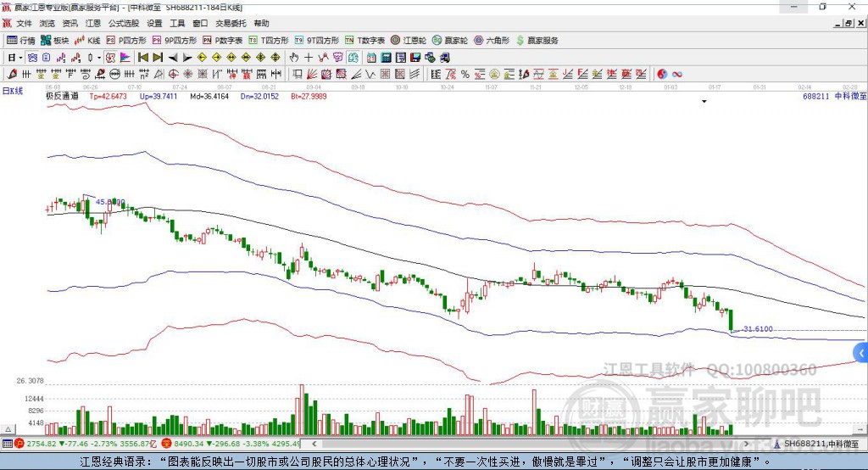The height and width of the screenshot is (470, 868).
Task: Open the 9T四方形 tool
Action: 317,41
